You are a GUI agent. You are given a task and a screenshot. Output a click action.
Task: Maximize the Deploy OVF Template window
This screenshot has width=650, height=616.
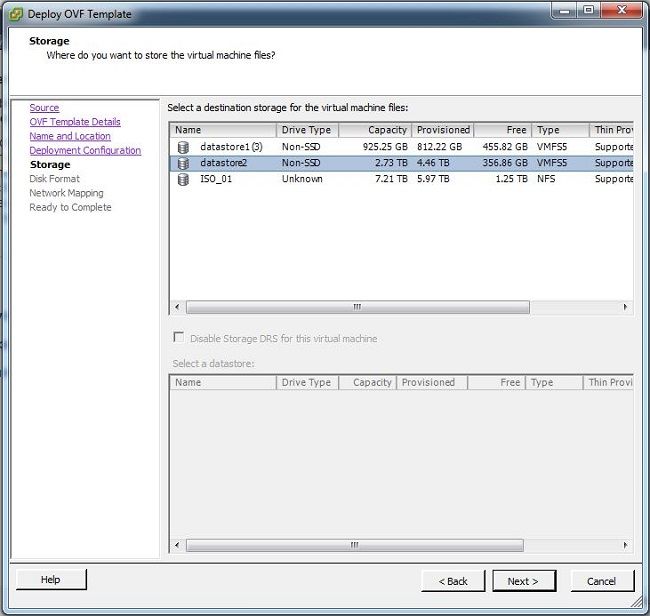(588, 10)
